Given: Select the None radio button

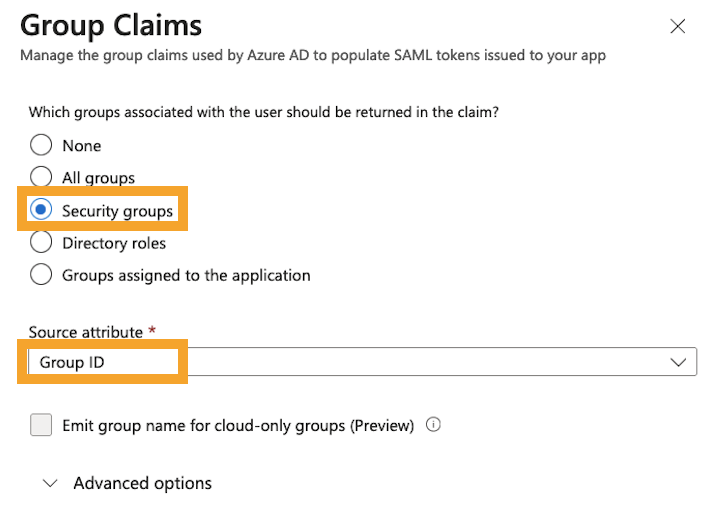Looking at the screenshot, I should (x=41, y=145).
